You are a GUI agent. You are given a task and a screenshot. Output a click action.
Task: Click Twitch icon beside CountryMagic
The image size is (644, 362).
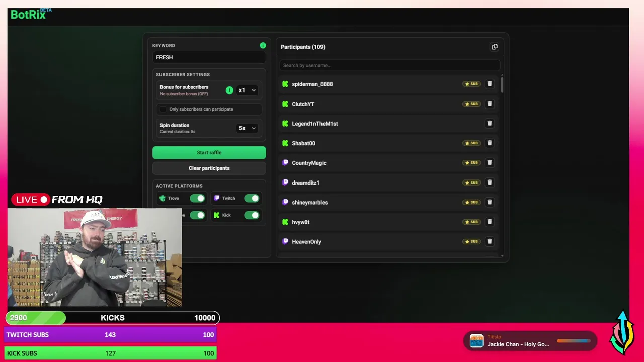pyautogui.click(x=285, y=163)
